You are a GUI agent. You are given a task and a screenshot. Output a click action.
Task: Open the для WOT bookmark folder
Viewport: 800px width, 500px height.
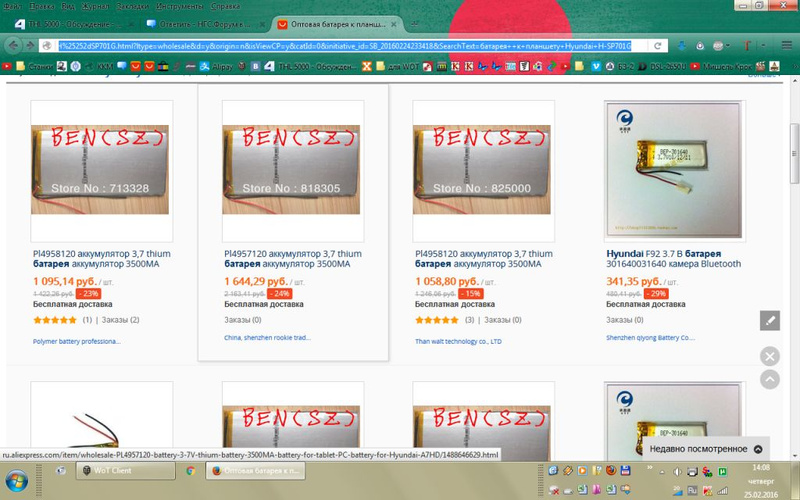coord(398,66)
